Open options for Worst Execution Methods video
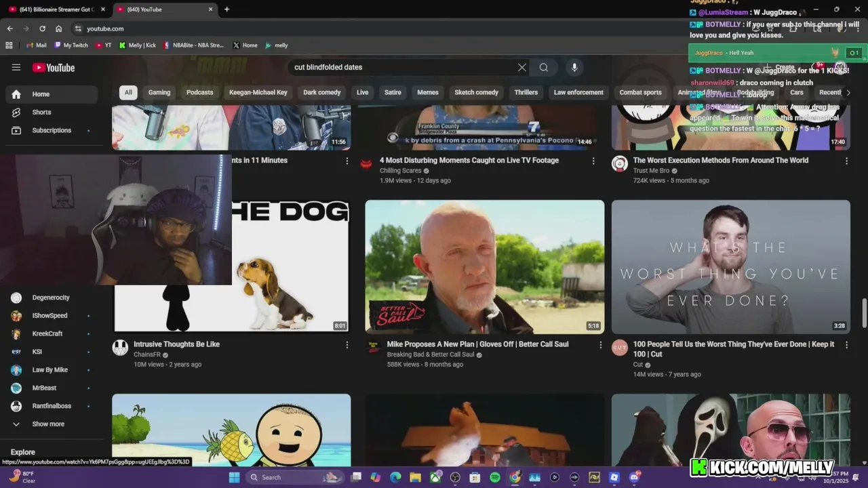This screenshot has width=868, height=488. click(846, 161)
